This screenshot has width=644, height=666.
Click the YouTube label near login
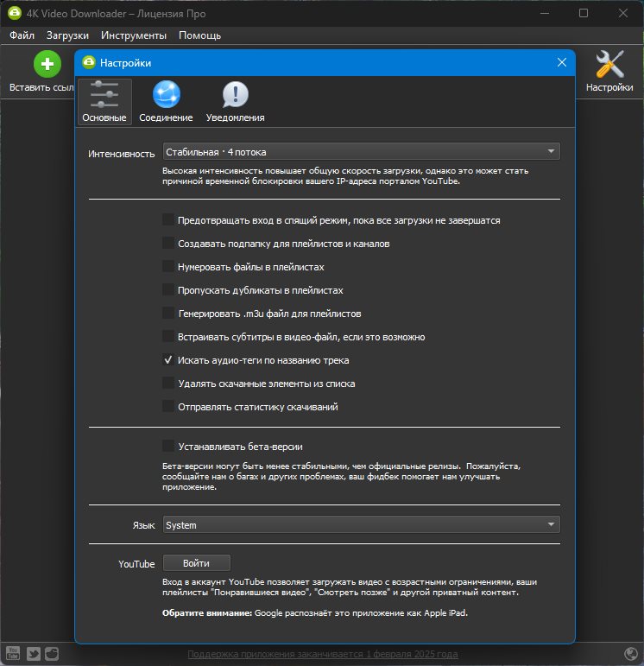coord(136,564)
